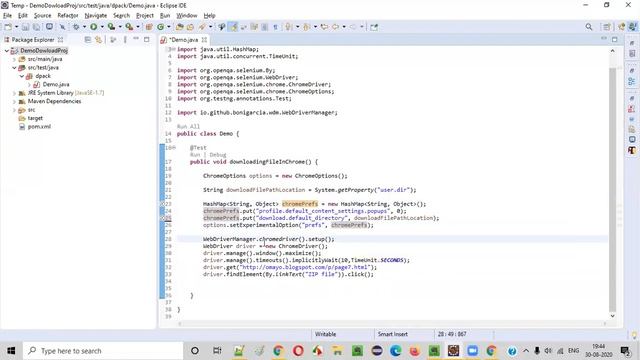The width and height of the screenshot is (640, 360).
Task: Collapse the dpack package
Action: [22, 76]
